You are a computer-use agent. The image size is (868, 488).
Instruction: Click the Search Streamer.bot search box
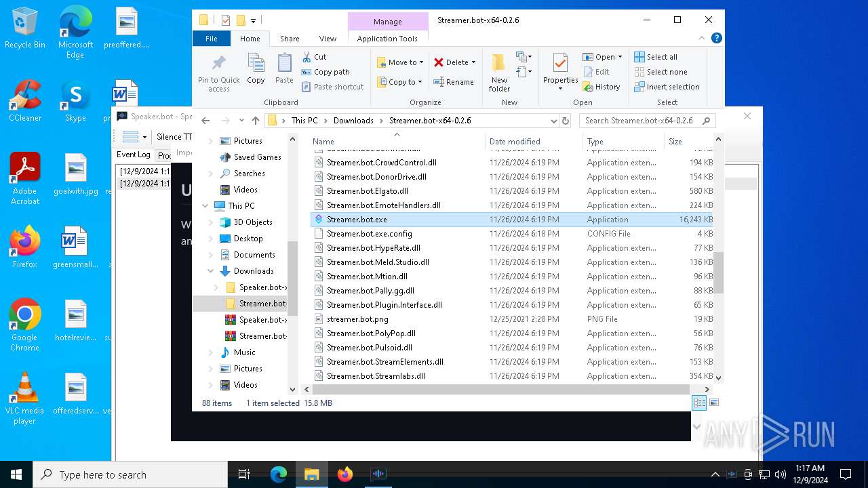coord(648,121)
